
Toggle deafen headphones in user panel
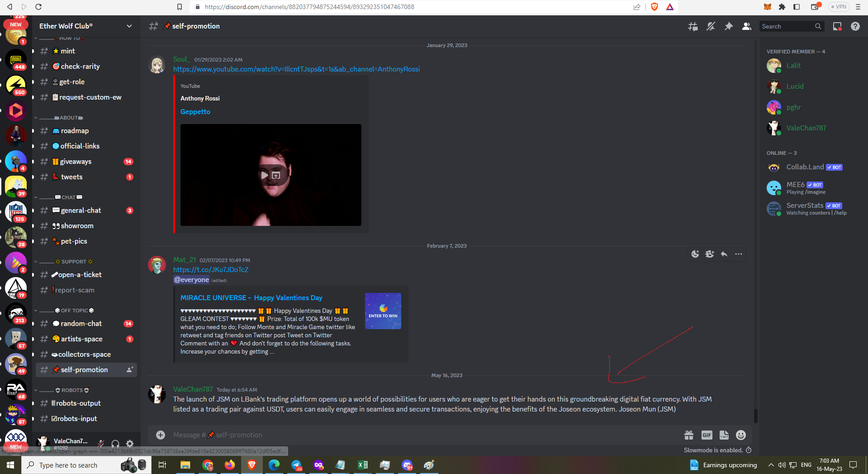point(115,444)
